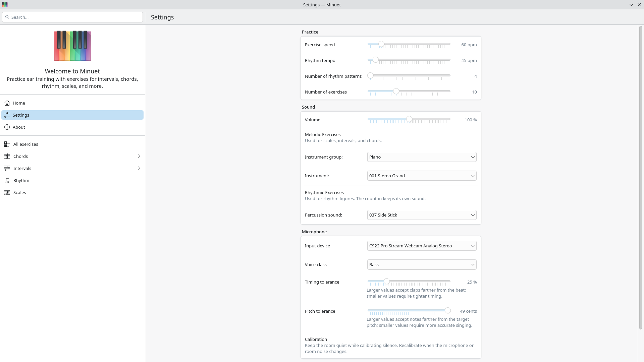Image resolution: width=644 pixels, height=362 pixels.
Task: Click the Rhythm tempo slider handle
Action: pyautogui.click(x=376, y=60)
